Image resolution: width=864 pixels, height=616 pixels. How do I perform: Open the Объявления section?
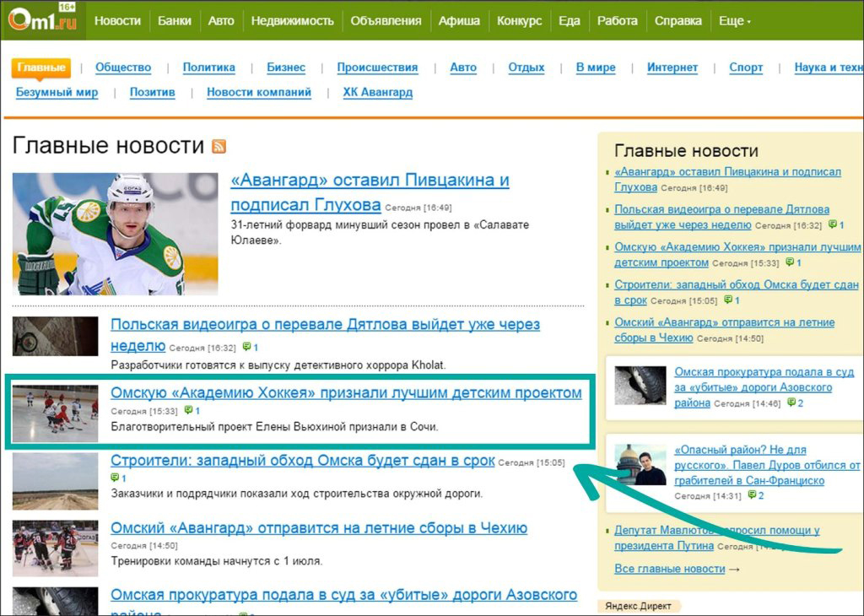(x=386, y=21)
